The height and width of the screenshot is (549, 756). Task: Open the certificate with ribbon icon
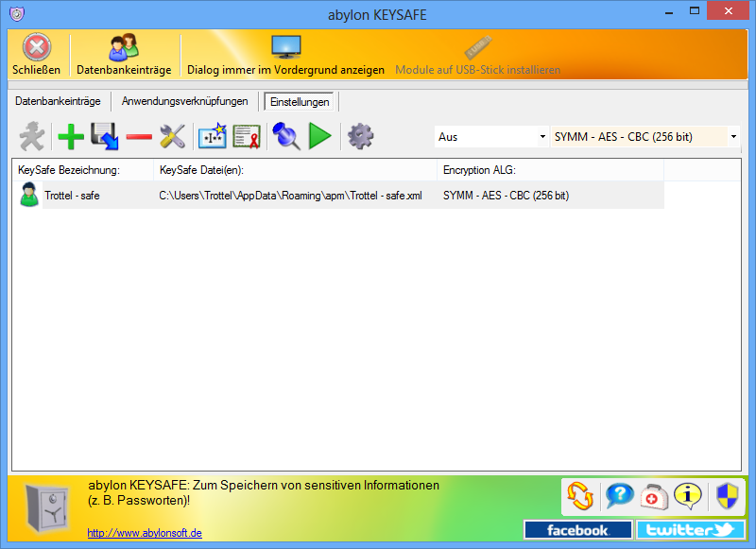[x=247, y=137]
